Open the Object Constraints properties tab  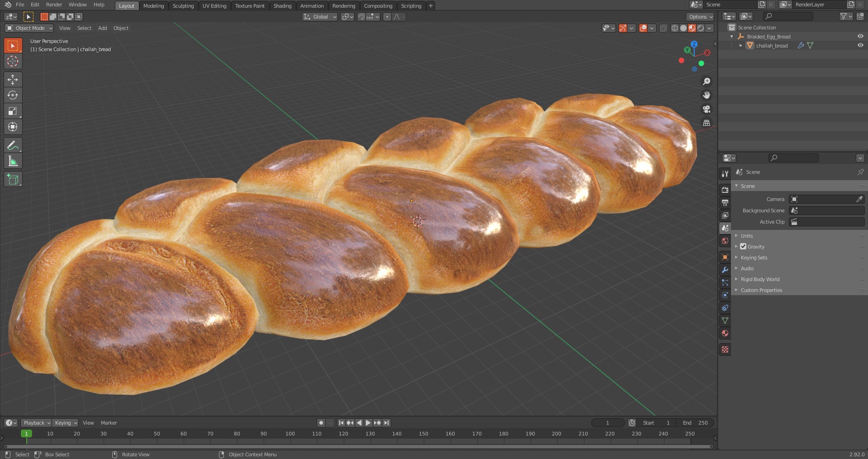click(725, 308)
